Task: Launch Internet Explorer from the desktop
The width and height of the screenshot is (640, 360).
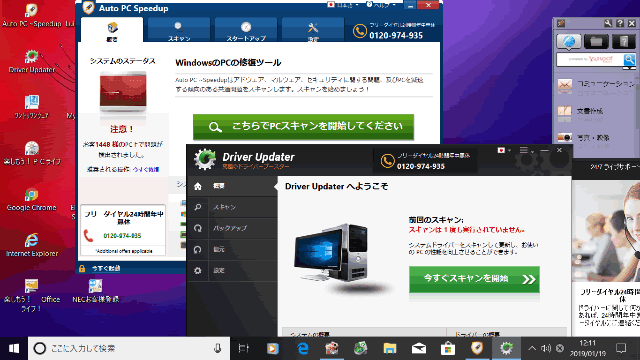Action: [31, 246]
